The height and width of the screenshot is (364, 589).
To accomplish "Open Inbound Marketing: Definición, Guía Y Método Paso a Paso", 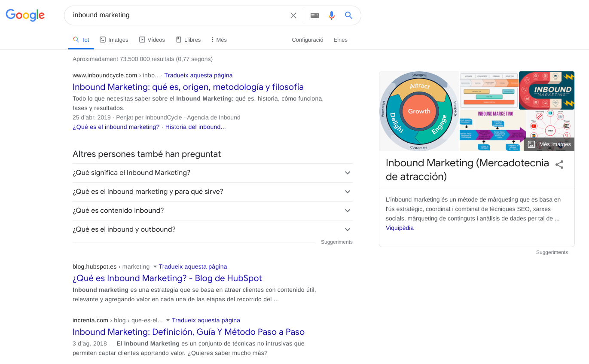I will click(x=189, y=332).
